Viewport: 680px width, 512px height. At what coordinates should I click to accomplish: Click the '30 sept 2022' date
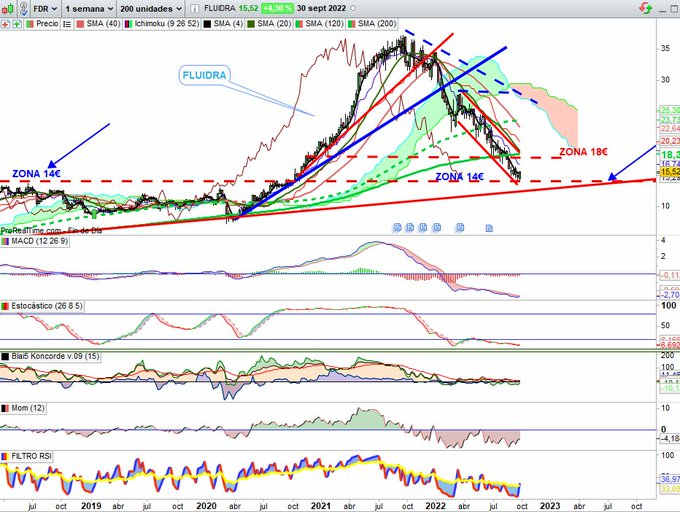click(321, 8)
